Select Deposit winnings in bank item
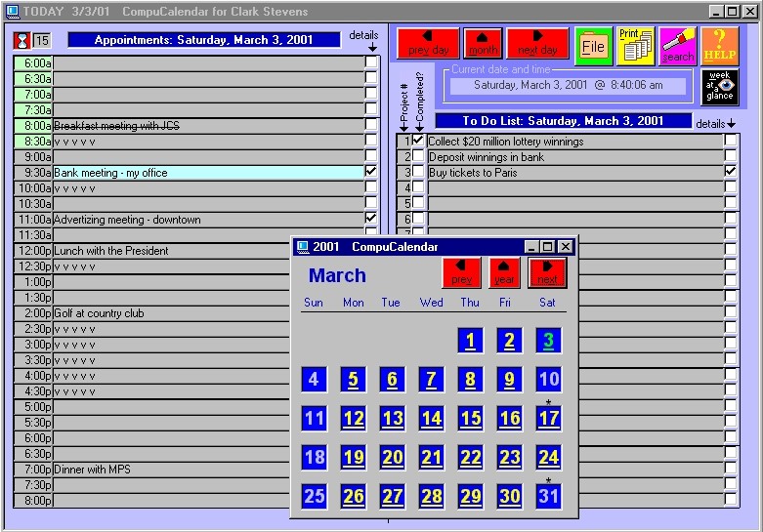Screen dimensions: 763x532 (575, 156)
